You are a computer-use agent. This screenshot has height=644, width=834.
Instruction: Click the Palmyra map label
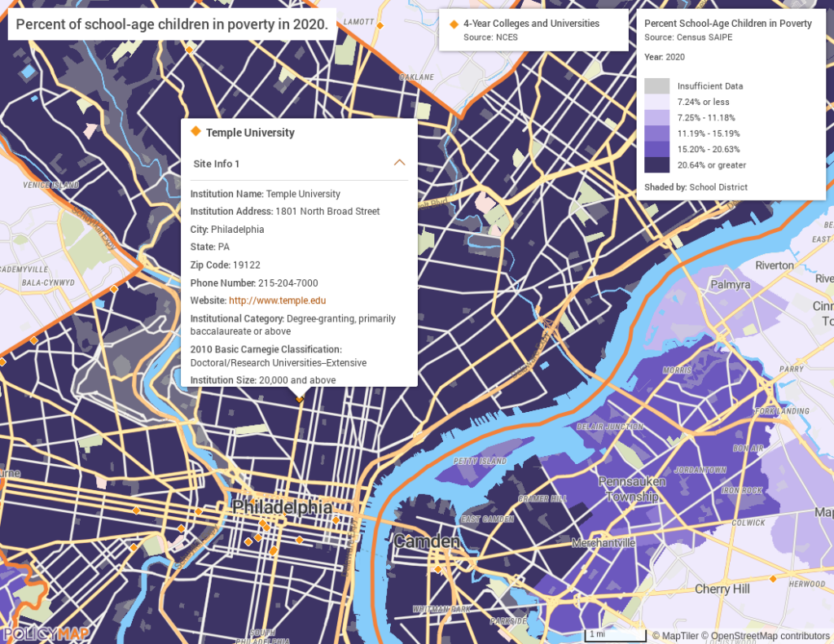(731, 284)
